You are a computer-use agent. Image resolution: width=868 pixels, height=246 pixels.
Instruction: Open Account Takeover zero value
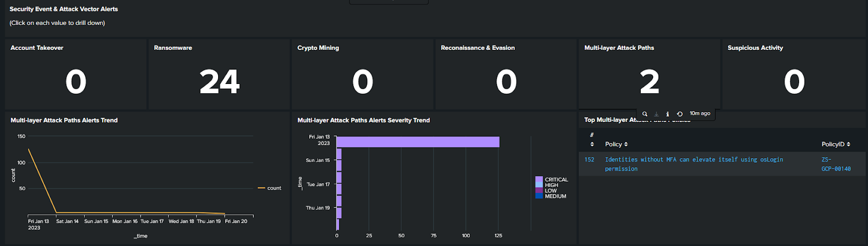point(76,82)
